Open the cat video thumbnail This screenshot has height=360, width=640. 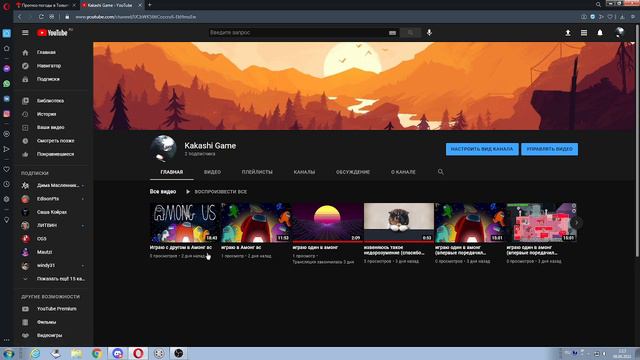click(x=398, y=222)
